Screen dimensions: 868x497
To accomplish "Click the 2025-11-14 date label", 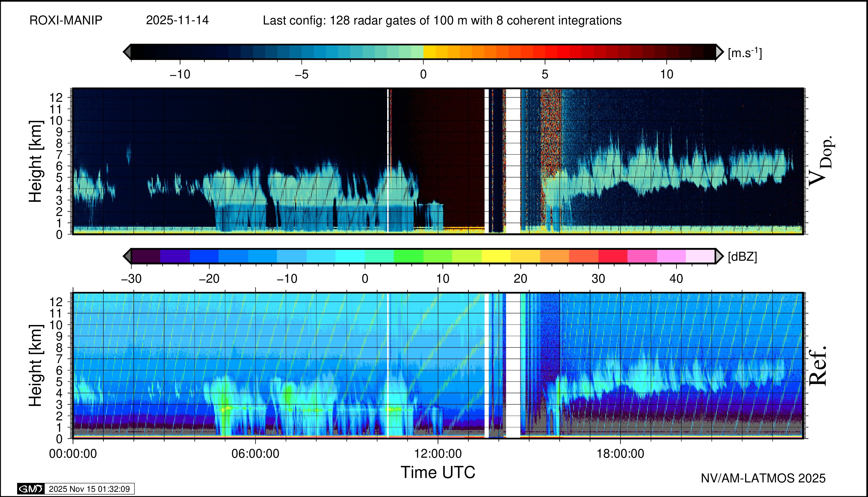I will click(x=177, y=21).
